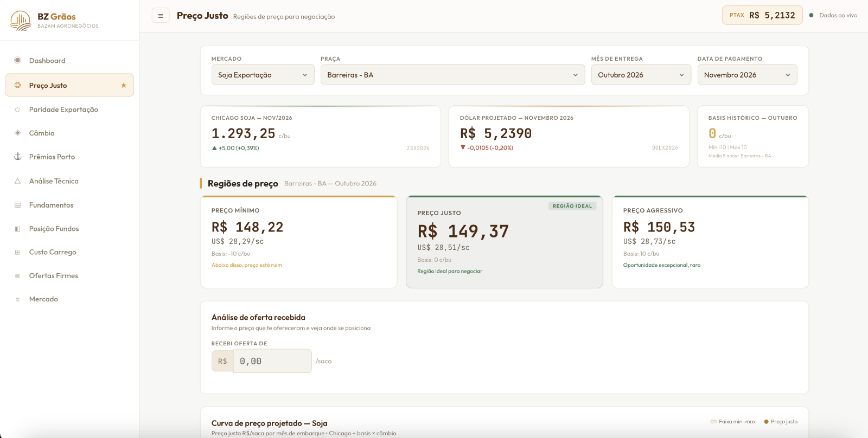The height and width of the screenshot is (438, 868).
Task: Open the Mercado dropdown showing Soja Exportação
Action: (x=263, y=75)
